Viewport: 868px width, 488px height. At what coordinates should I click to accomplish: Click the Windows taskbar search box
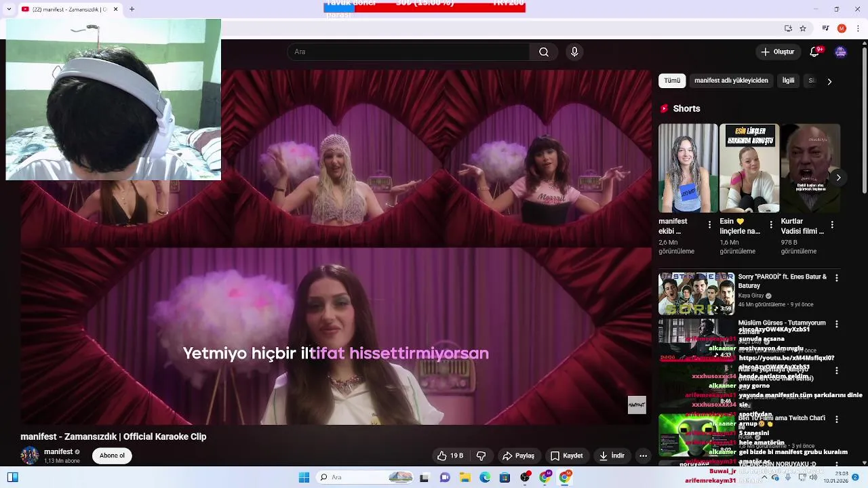[x=366, y=477]
